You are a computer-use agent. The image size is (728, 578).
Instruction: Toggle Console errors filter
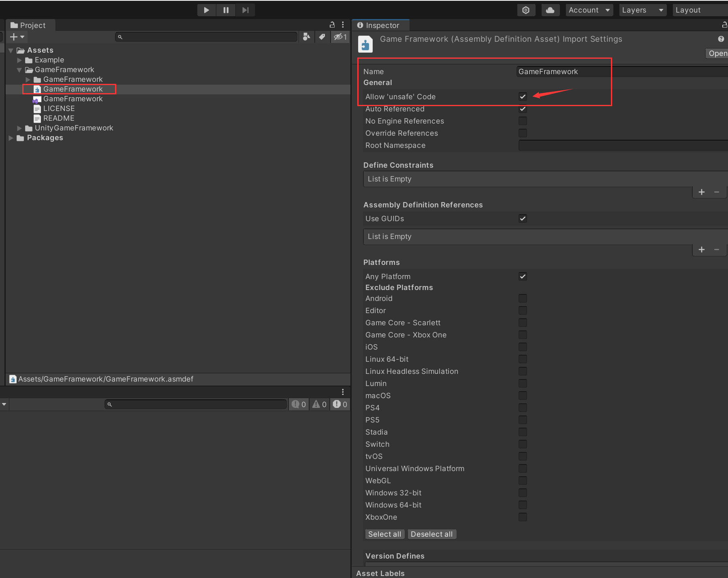click(340, 404)
